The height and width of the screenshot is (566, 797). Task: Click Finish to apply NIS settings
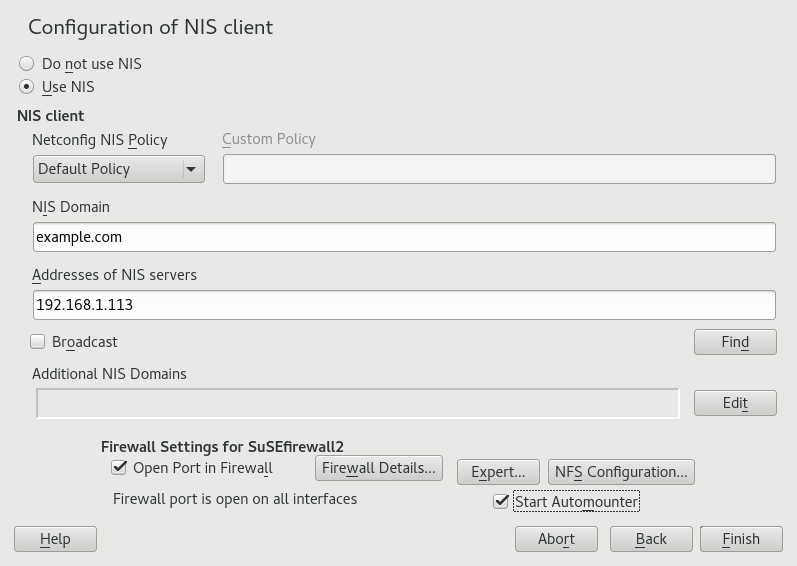coord(741,539)
